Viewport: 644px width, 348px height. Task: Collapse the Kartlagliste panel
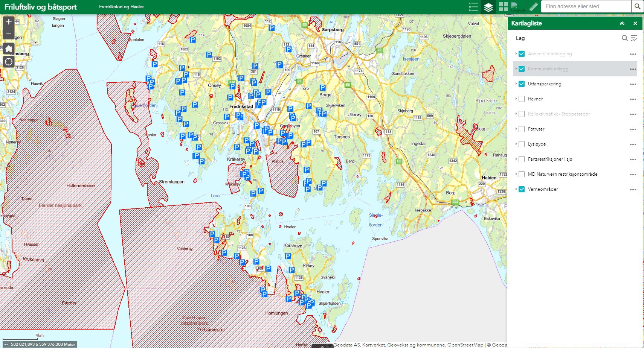pyautogui.click(x=622, y=23)
